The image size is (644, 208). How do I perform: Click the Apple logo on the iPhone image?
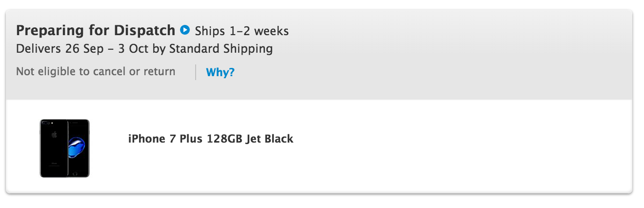point(54,135)
